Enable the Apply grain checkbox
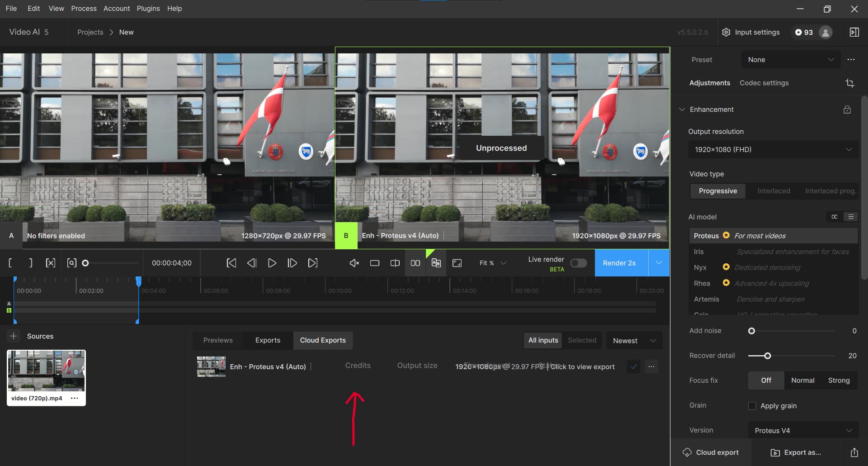868x466 pixels. (x=752, y=406)
